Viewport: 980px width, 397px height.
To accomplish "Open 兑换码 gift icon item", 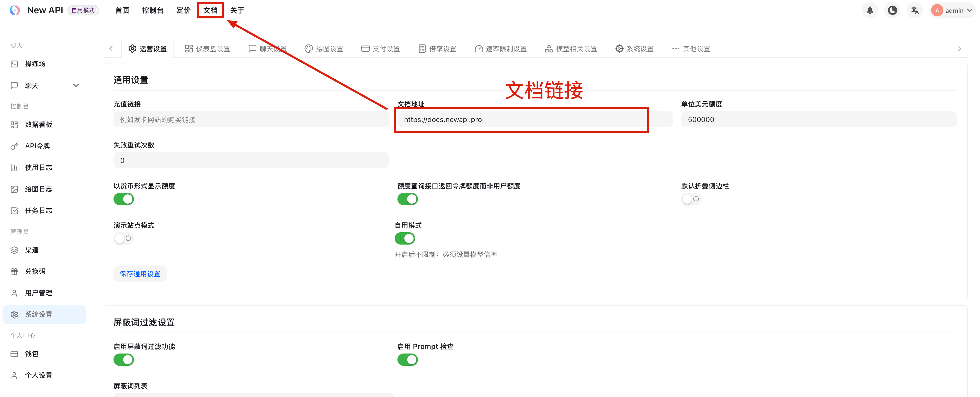I will [x=35, y=271].
